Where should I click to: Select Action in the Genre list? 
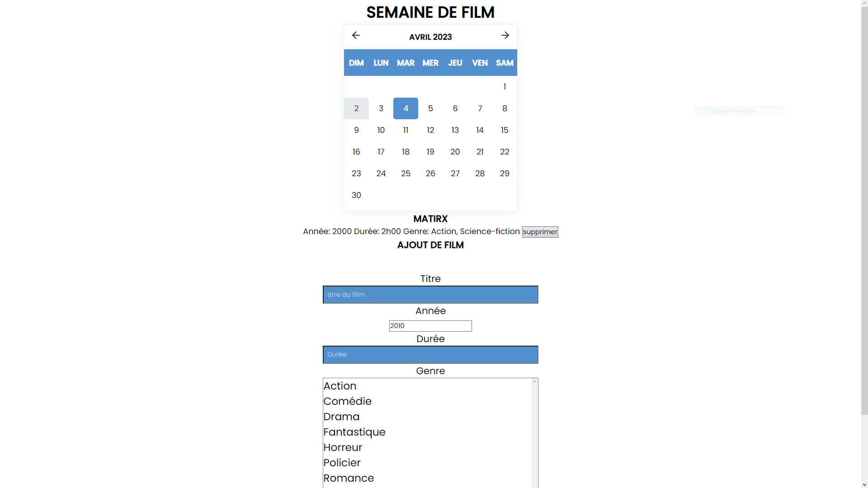click(x=340, y=386)
